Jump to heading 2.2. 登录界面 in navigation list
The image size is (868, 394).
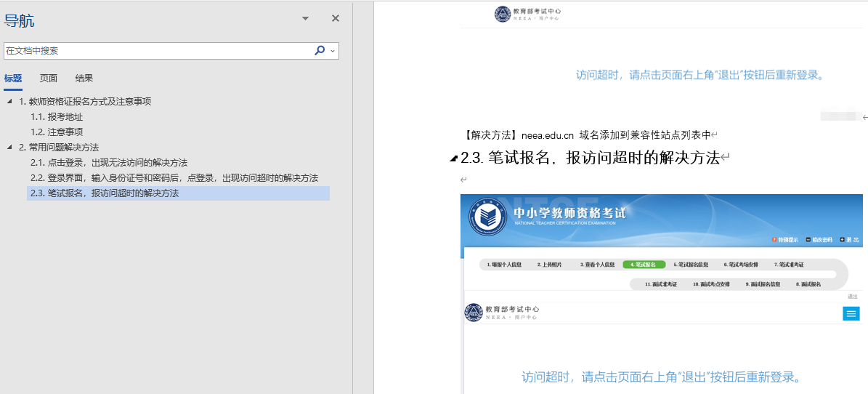pyautogui.click(x=174, y=178)
